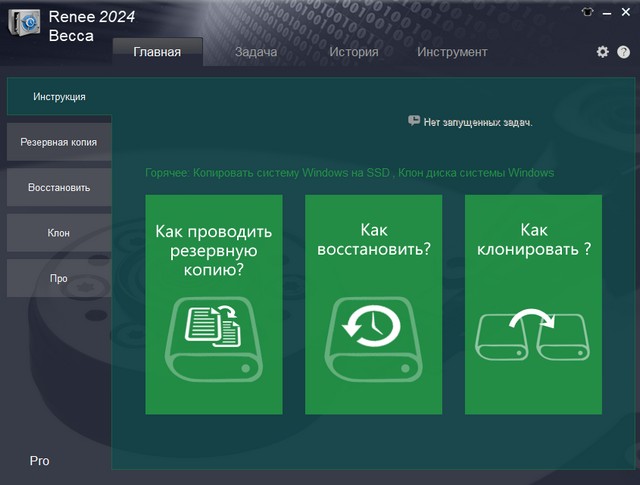The height and width of the screenshot is (485, 640).
Task: Click the 'Нет запущенных задач.' status text
Action: point(478,122)
